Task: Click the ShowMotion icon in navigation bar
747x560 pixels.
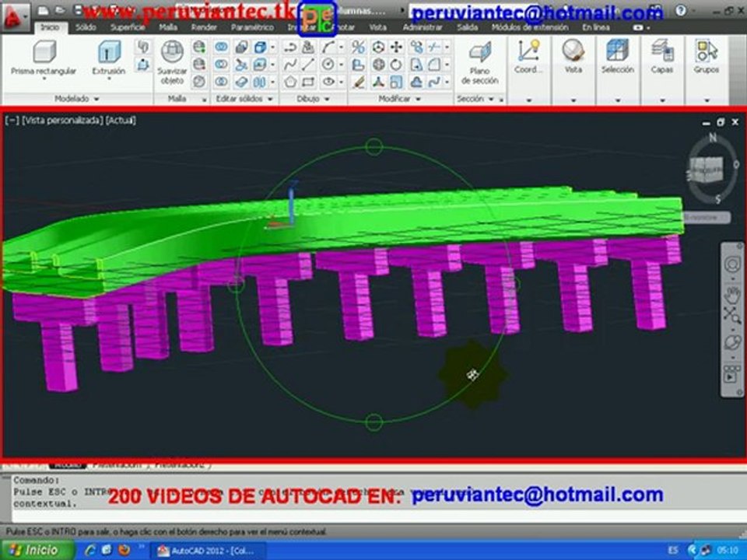Action: (x=731, y=375)
